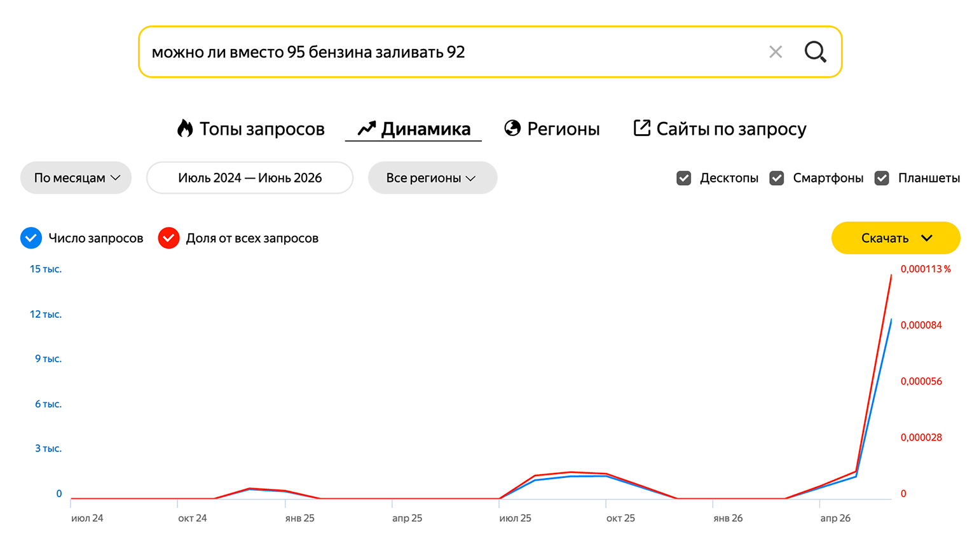Click the окт 24 x-axis label
This screenshot has height=560, width=979.
[x=193, y=518]
